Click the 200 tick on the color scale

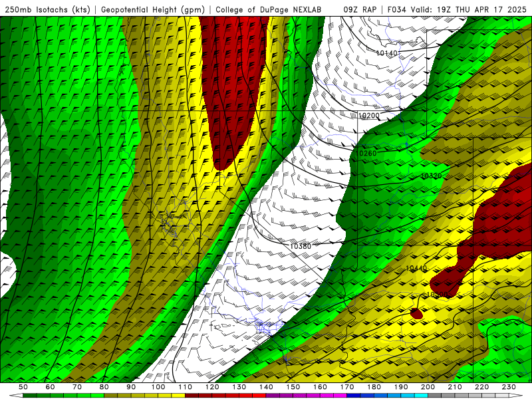click(428, 387)
